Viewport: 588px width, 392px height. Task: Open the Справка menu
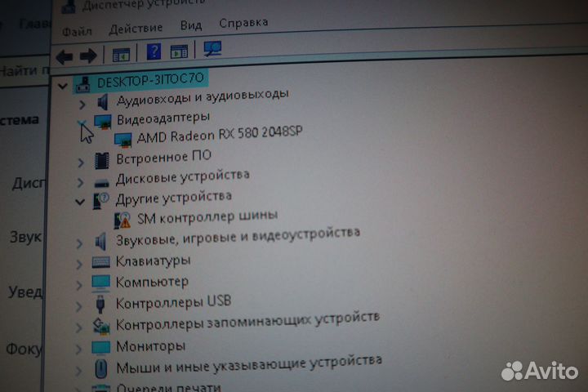[243, 23]
